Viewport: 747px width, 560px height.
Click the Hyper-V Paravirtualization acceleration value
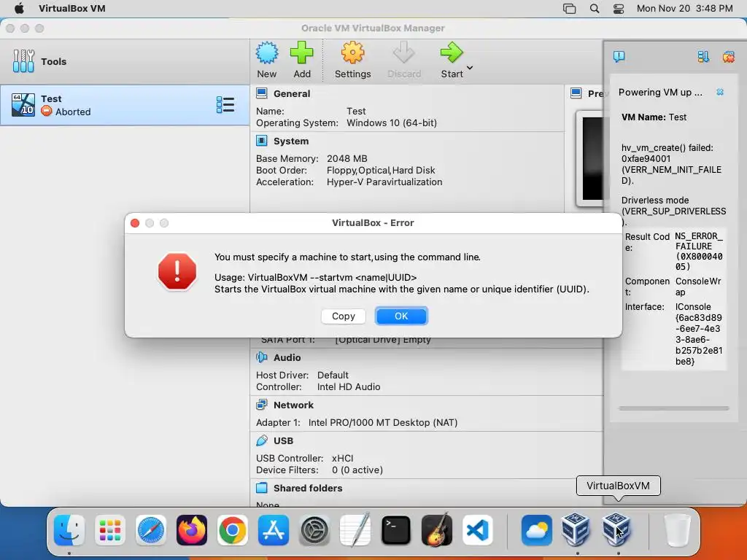(x=384, y=182)
